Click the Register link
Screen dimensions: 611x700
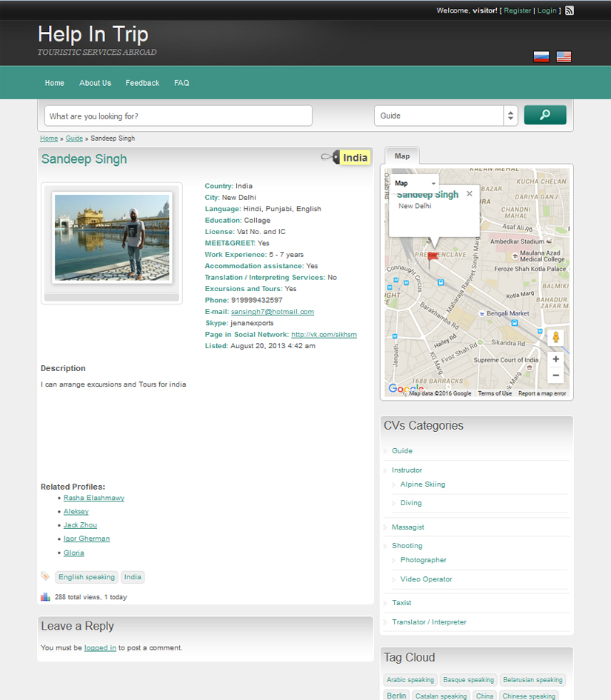tap(517, 10)
